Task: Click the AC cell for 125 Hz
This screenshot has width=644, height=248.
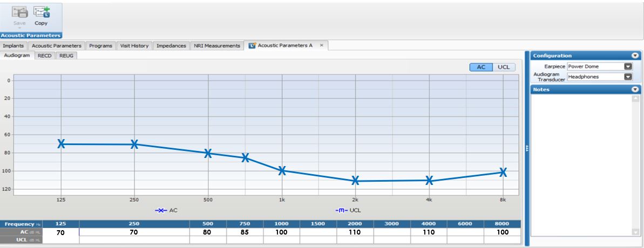Action: (x=61, y=232)
